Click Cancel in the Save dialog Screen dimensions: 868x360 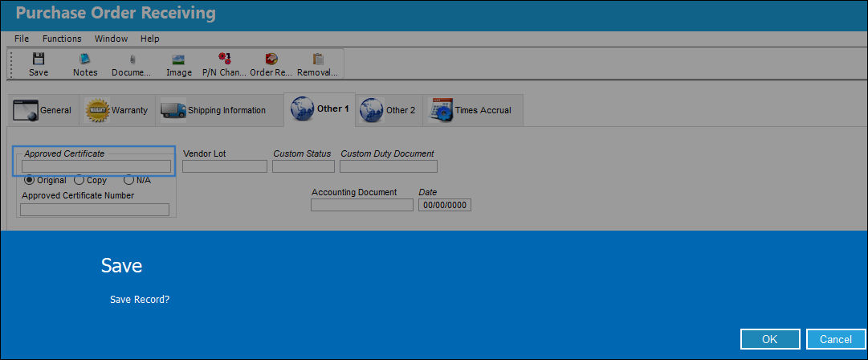836,339
